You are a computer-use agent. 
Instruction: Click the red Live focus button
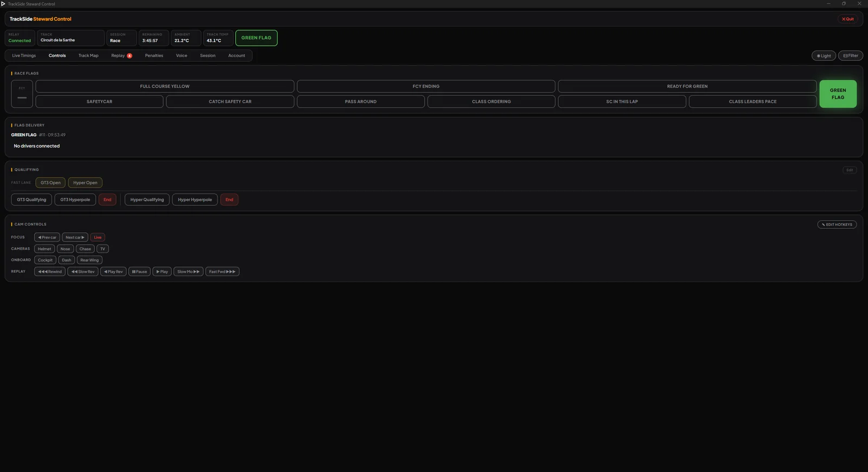point(98,238)
